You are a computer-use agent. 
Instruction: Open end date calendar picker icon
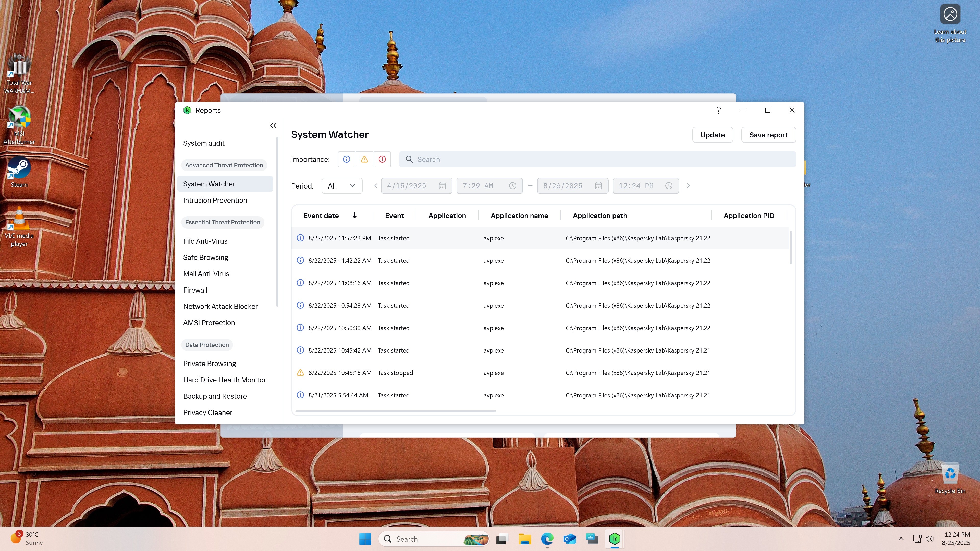pos(598,186)
